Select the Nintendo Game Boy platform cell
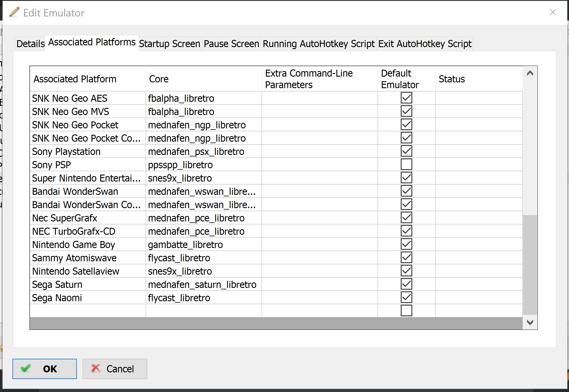The width and height of the screenshot is (569, 392). tap(88, 245)
